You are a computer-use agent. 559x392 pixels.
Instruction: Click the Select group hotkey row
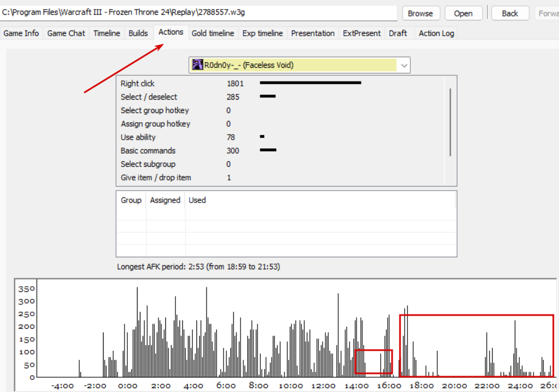pos(280,110)
